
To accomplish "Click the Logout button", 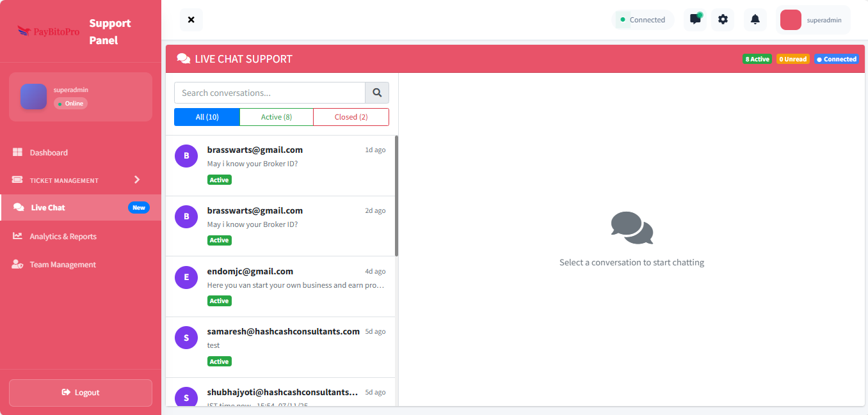I will [81, 393].
